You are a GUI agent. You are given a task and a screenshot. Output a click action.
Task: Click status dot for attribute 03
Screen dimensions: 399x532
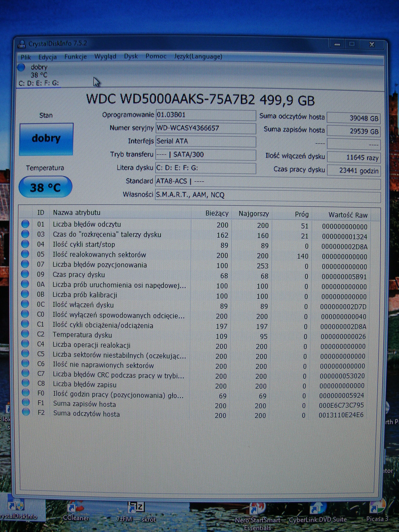coord(25,234)
